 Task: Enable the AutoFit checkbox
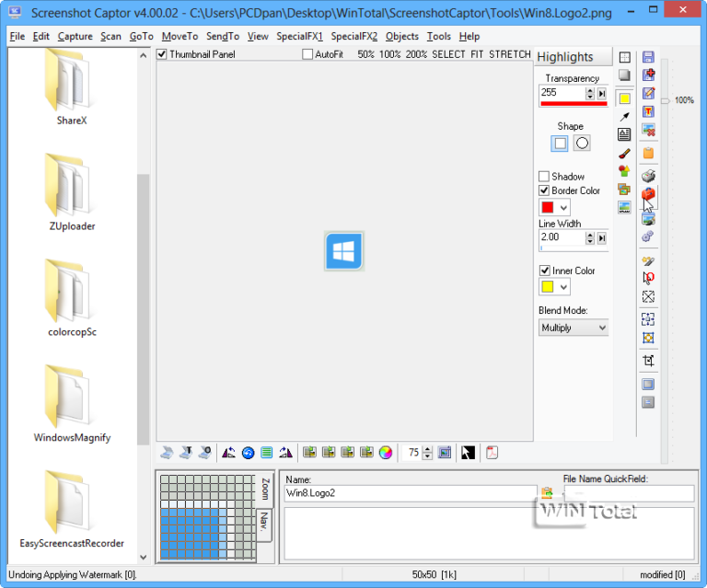307,54
